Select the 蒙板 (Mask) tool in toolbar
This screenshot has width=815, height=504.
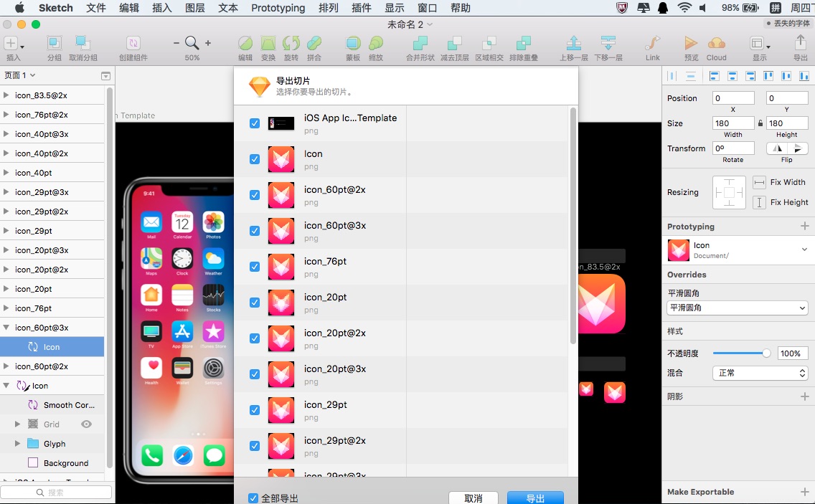[352, 43]
